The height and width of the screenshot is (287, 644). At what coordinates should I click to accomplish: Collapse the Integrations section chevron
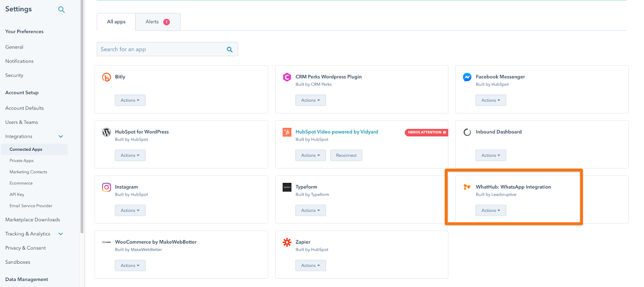[x=61, y=137]
